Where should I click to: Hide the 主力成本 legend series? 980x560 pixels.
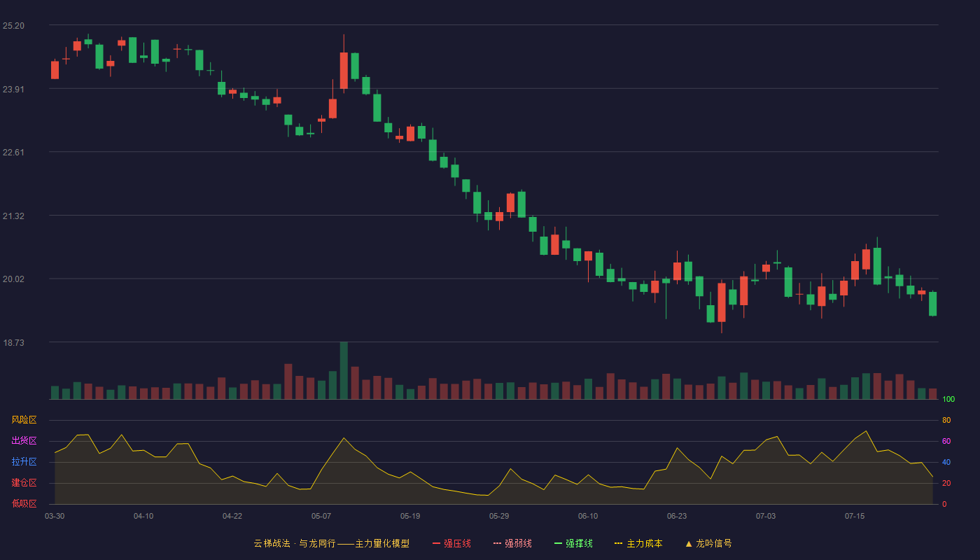tap(644, 543)
